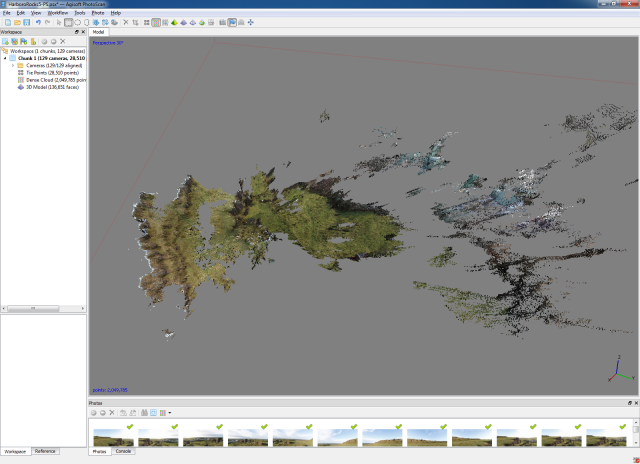This screenshot has height=464, width=640.
Task: Click Enable photos icon in Photos toolbar
Action: [x=93, y=413]
